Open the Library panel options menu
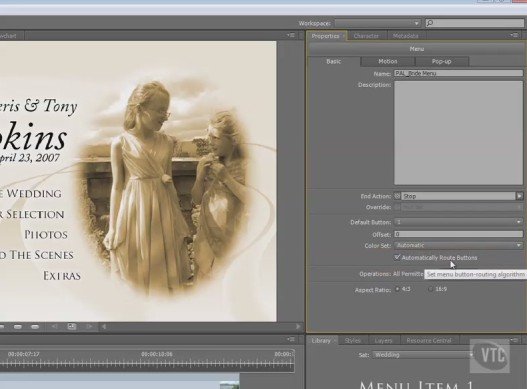The image size is (527, 389). 514,340
